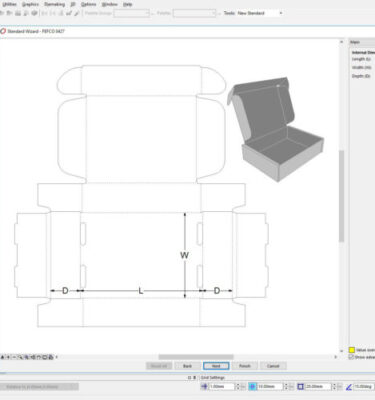Click the angle icon before 15.00deg field
This screenshot has width=375, height=400.
tap(349, 387)
